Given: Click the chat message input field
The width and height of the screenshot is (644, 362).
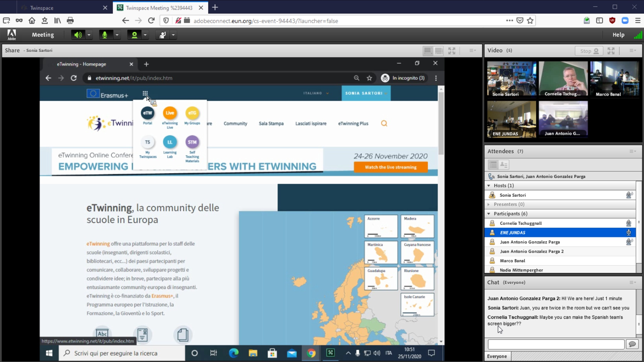Looking at the screenshot, I should tap(556, 344).
